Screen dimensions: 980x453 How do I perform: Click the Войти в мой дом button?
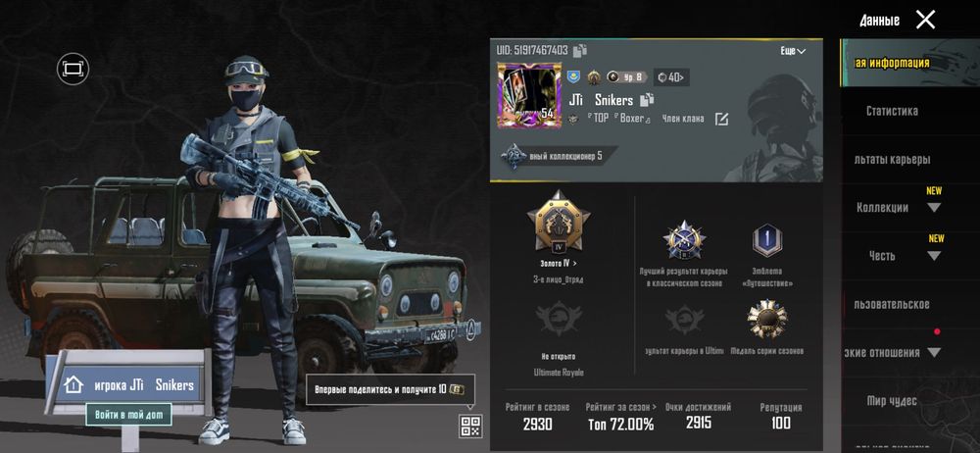(128, 414)
